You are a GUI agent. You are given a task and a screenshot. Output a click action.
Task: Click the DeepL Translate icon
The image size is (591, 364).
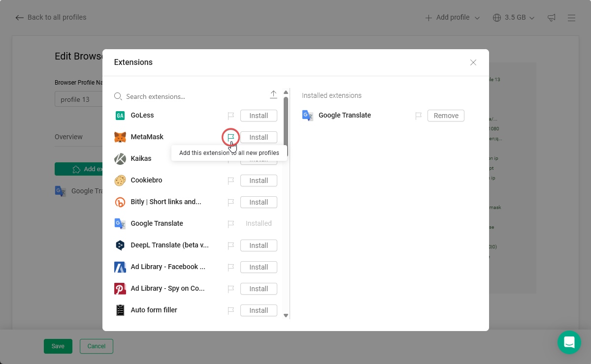pos(120,245)
